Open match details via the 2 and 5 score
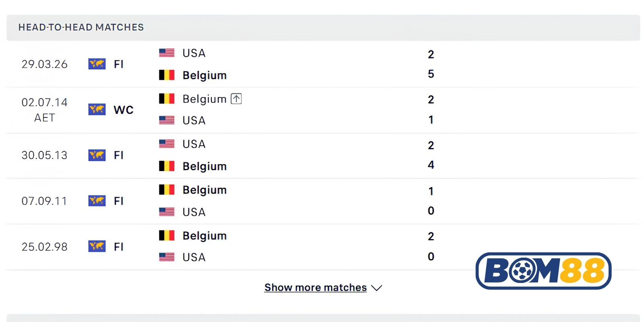The height and width of the screenshot is (322, 644). [431, 64]
